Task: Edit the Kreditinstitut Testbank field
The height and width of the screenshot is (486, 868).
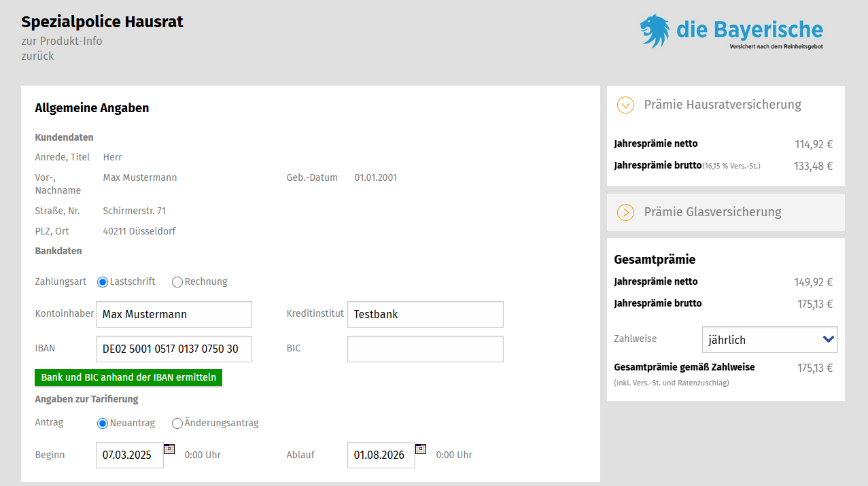Action: [426, 315]
